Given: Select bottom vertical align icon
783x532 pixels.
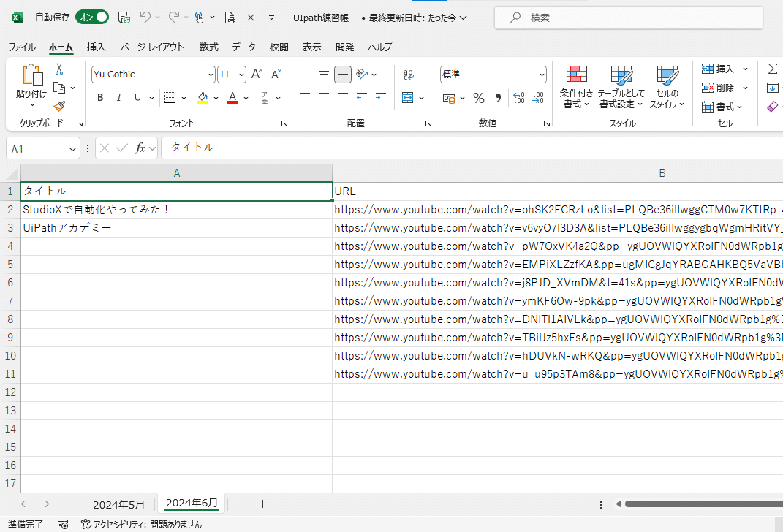Looking at the screenshot, I should (x=343, y=75).
